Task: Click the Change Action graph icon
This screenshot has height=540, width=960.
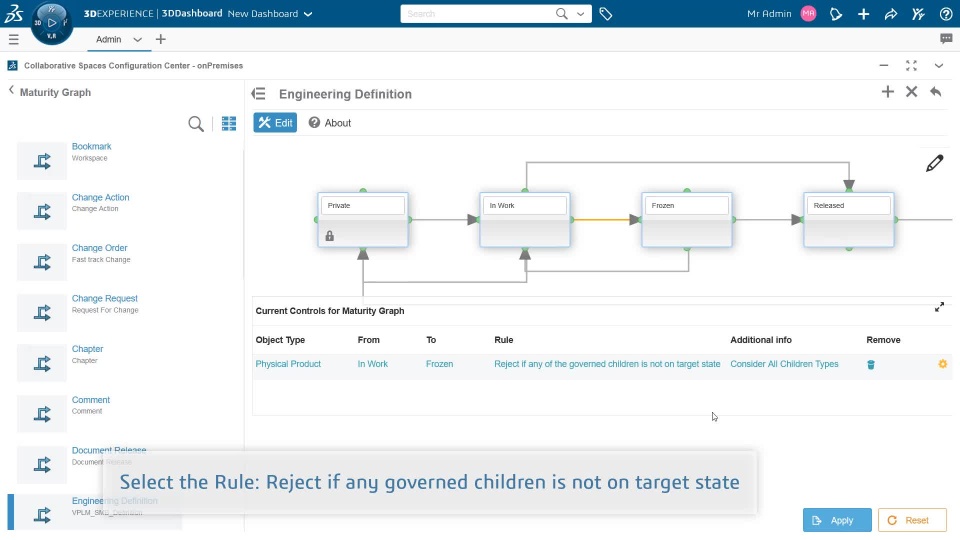Action: (42, 212)
